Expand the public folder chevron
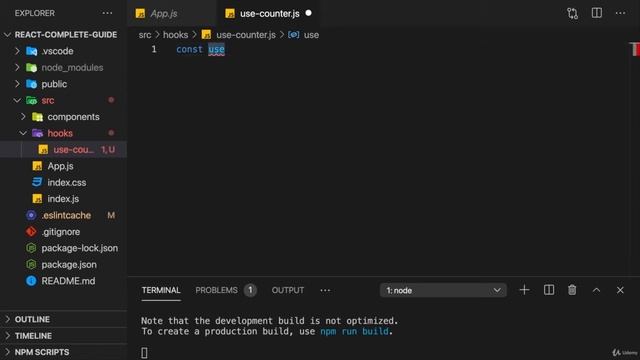Screen dimensions: 640x360 click(x=17, y=84)
